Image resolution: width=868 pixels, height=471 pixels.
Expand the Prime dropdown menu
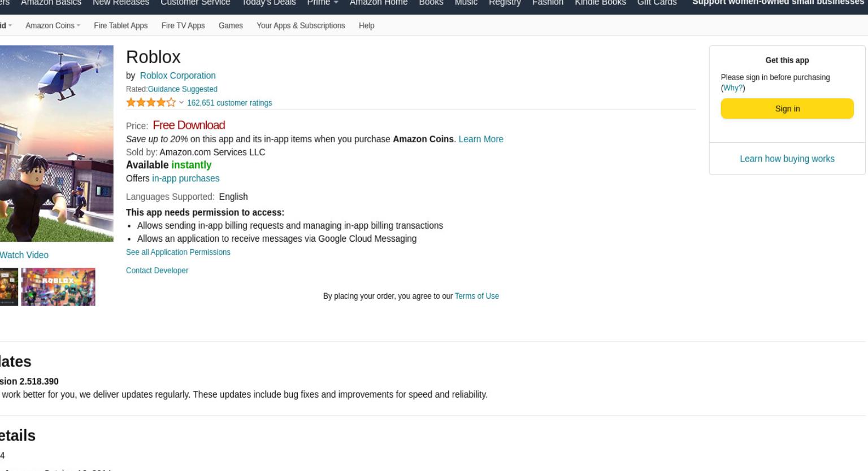322,3
